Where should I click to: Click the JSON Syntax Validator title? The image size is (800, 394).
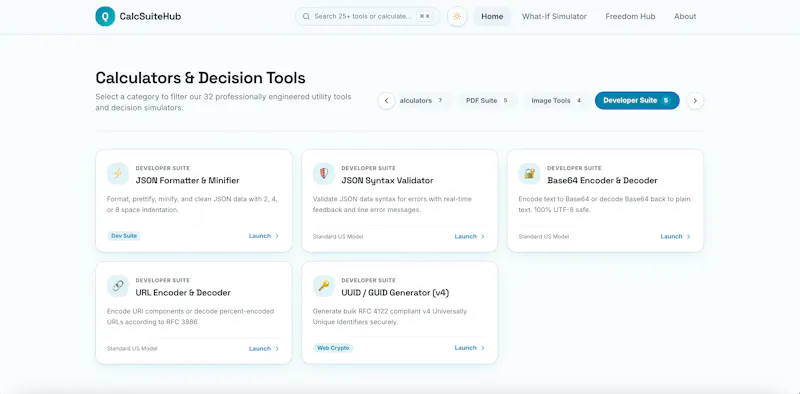[x=387, y=181]
